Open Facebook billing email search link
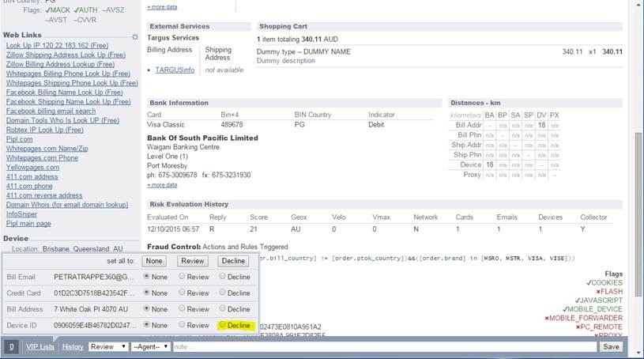Image resolution: width=644 pixels, height=359 pixels. (51, 111)
